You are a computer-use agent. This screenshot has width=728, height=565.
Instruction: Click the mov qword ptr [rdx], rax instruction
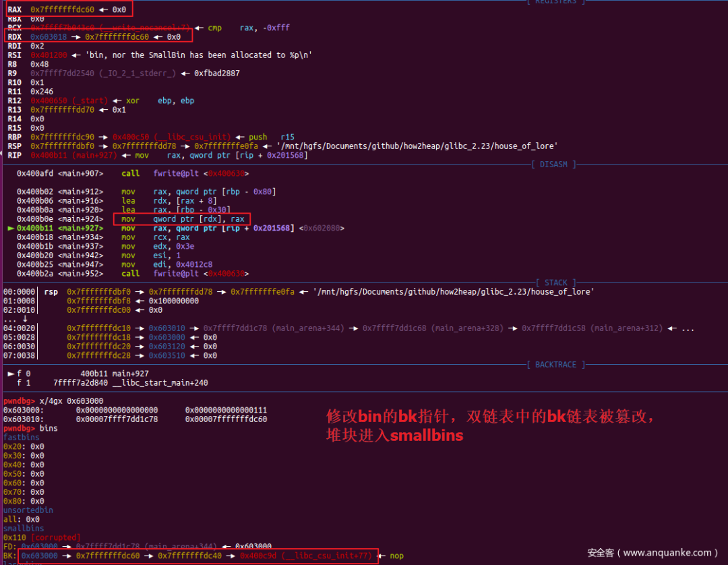click(183, 219)
